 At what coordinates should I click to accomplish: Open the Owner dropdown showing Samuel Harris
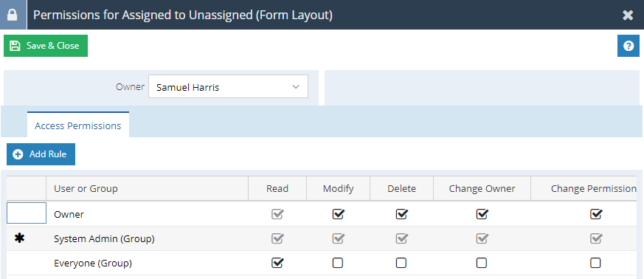pos(228,87)
